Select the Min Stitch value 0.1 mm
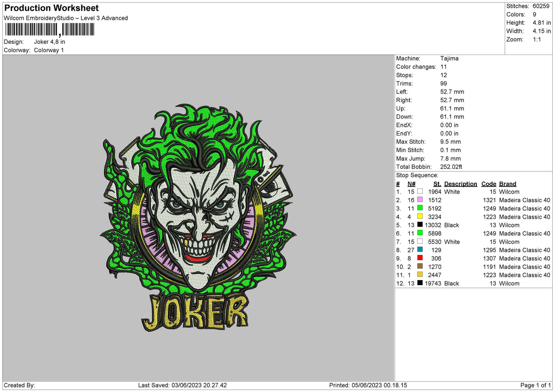This screenshot has height=392, width=555. [450, 150]
